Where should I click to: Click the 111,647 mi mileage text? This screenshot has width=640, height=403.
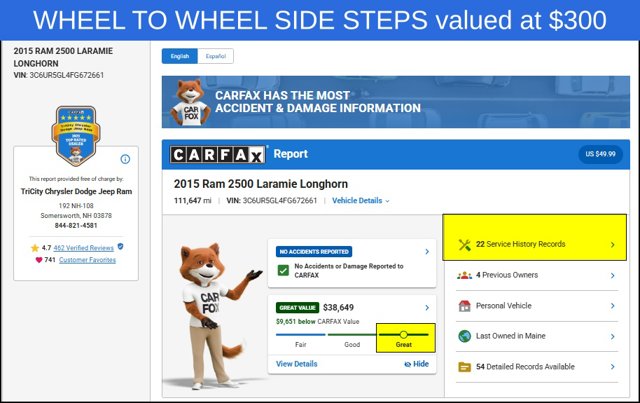[193, 200]
